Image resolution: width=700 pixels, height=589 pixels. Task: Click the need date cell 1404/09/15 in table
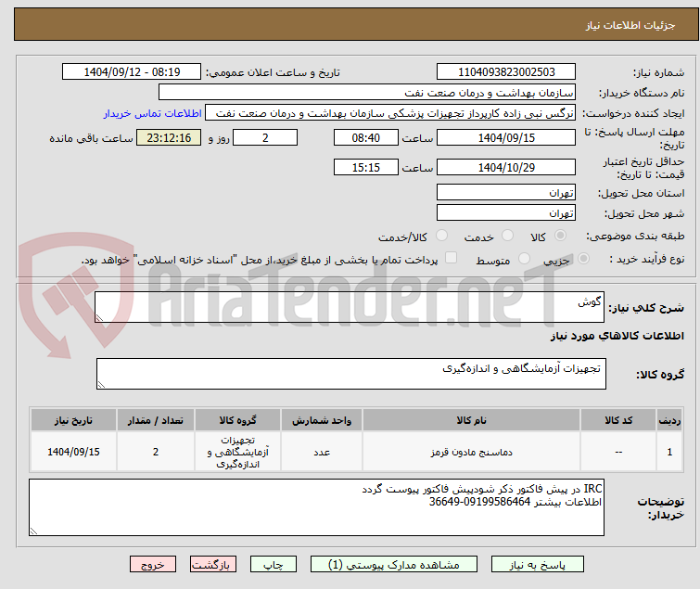[x=73, y=452]
